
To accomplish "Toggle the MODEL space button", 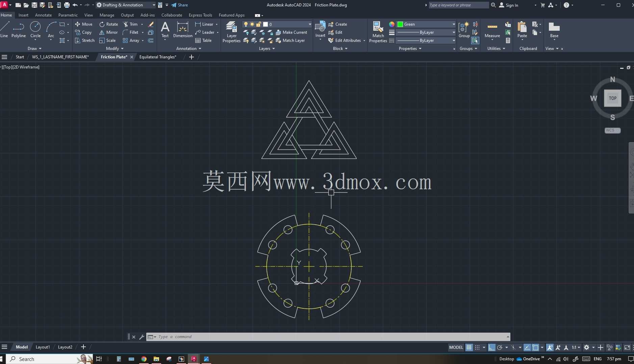I will [x=456, y=347].
